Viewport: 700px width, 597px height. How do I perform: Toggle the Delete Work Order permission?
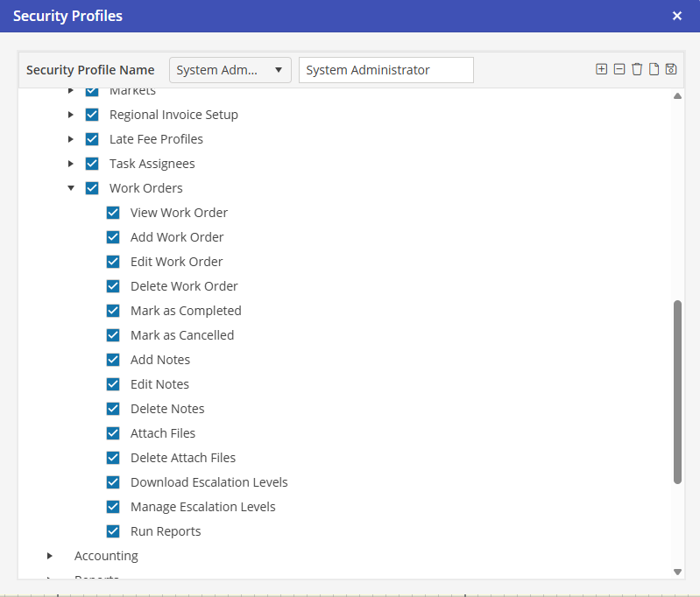pos(113,286)
